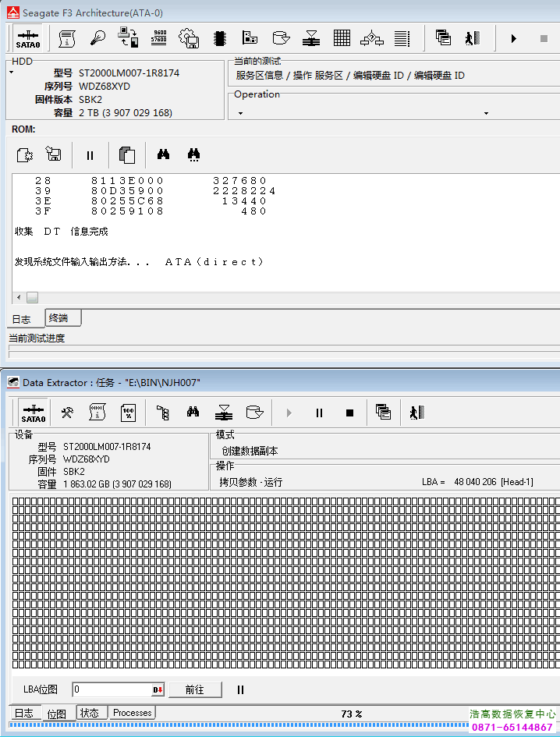Screen dimensions: 560x737
Task: Click the 9600/57600 baud rate icon
Action: pos(158,38)
